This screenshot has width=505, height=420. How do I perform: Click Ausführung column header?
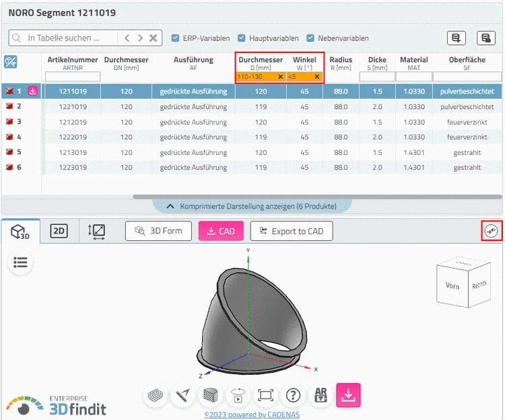193,63
